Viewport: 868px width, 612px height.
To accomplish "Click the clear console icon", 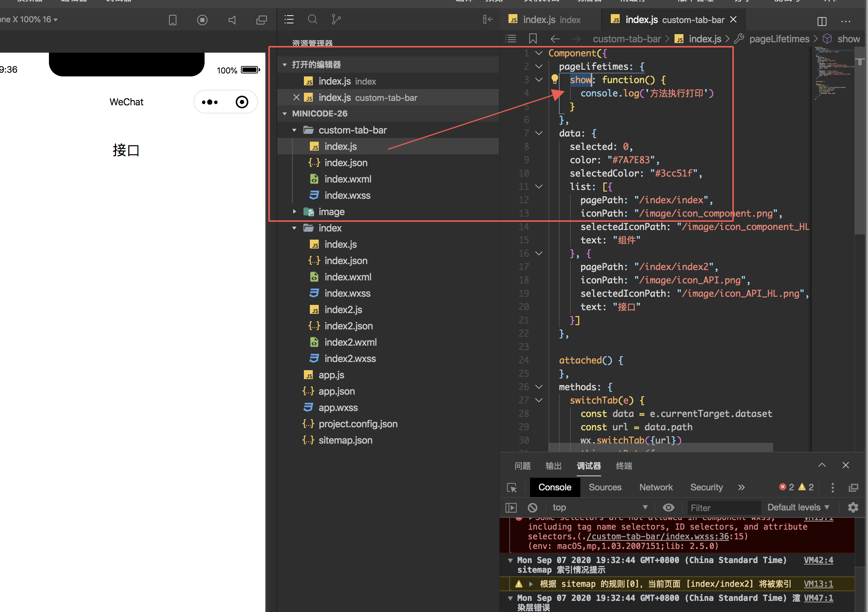I will click(532, 507).
